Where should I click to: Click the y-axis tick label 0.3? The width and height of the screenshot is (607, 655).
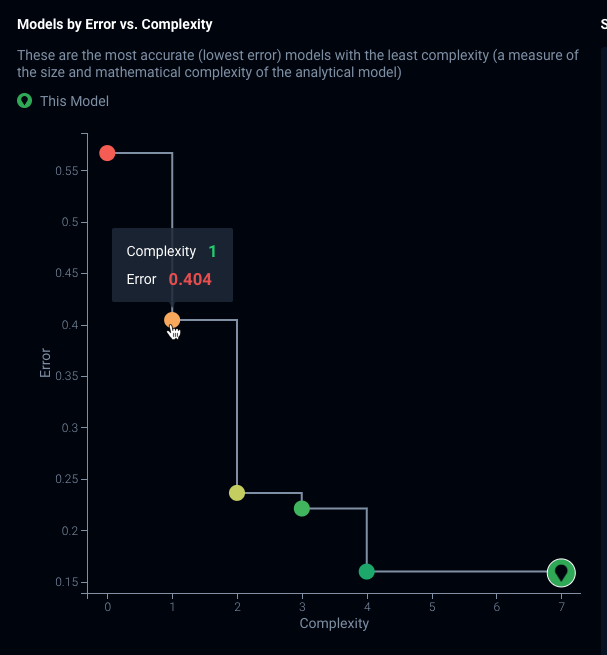pyautogui.click(x=71, y=428)
